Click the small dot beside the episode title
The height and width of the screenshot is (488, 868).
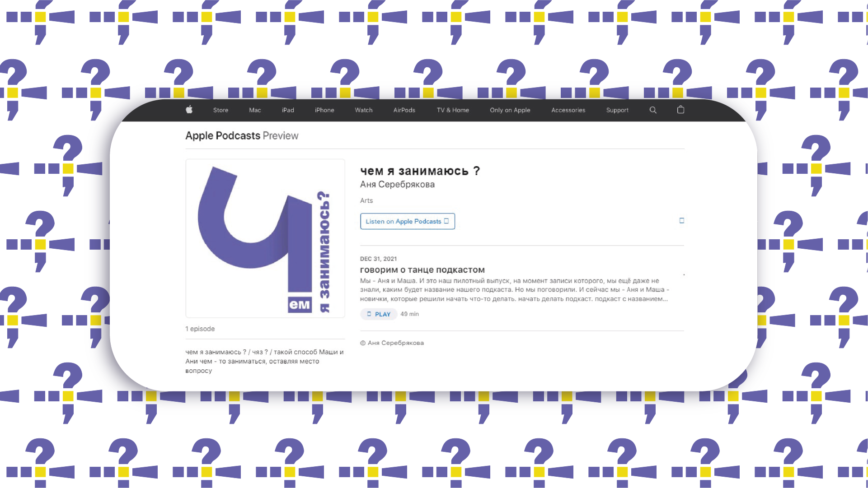pyautogui.click(x=684, y=274)
